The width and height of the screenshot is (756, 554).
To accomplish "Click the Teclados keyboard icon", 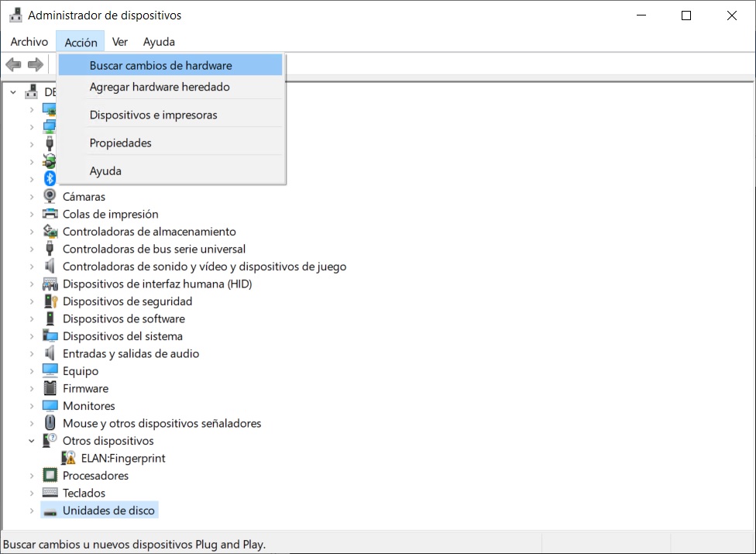I will (x=50, y=492).
